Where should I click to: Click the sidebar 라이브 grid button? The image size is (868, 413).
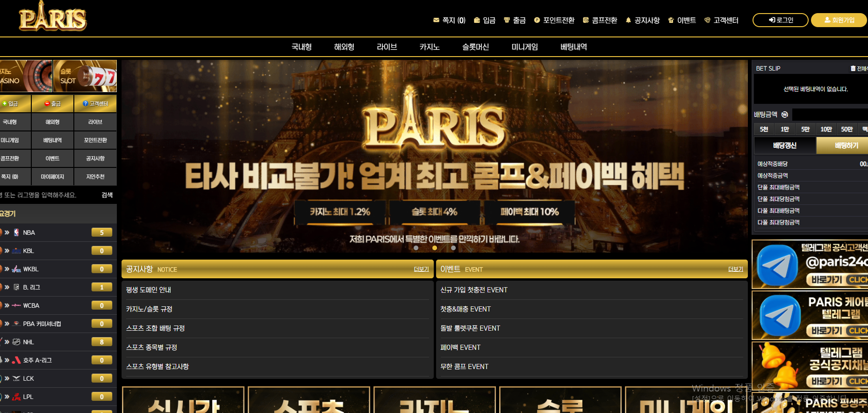click(x=95, y=122)
